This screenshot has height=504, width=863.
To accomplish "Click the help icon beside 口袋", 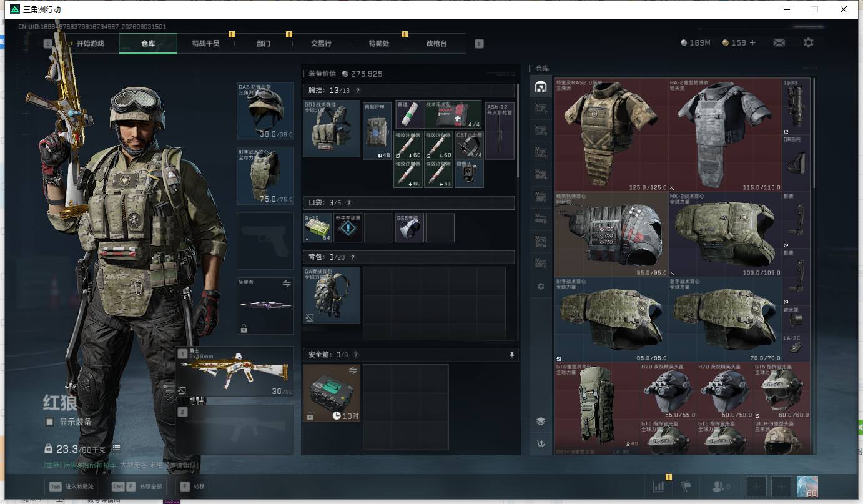I will click(348, 203).
